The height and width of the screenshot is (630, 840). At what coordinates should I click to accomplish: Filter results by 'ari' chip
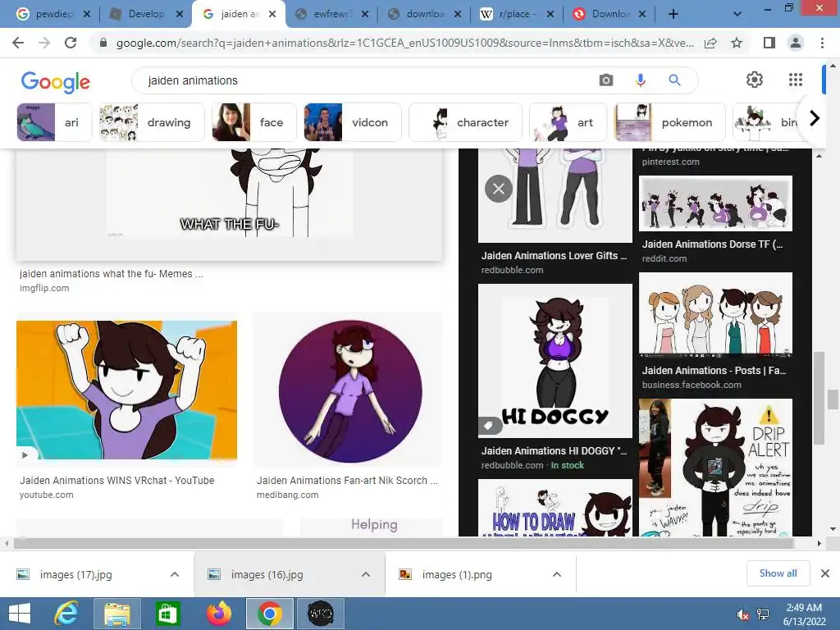pos(55,122)
